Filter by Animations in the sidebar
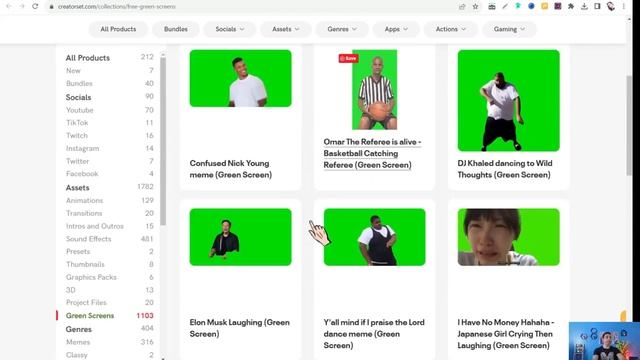The width and height of the screenshot is (640, 360). click(84, 200)
